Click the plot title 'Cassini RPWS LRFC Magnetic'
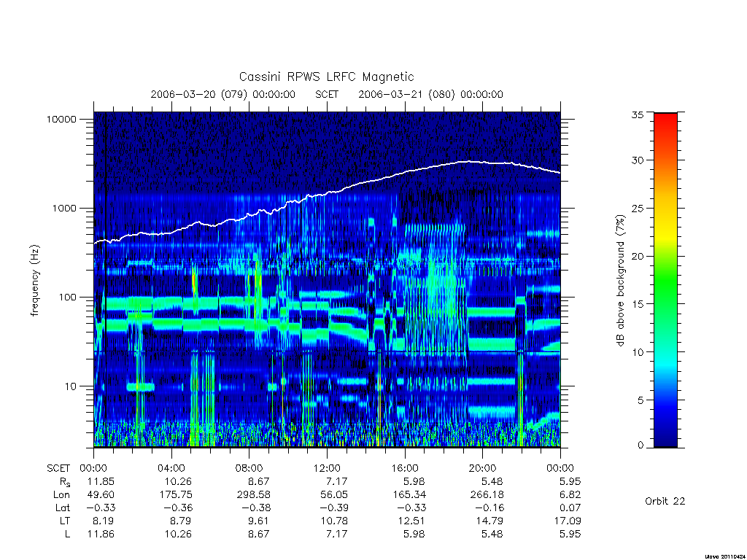This screenshot has height=560, width=747. pyautogui.click(x=326, y=77)
